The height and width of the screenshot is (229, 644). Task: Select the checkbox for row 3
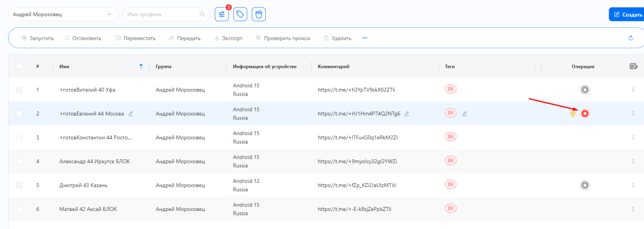point(19,138)
